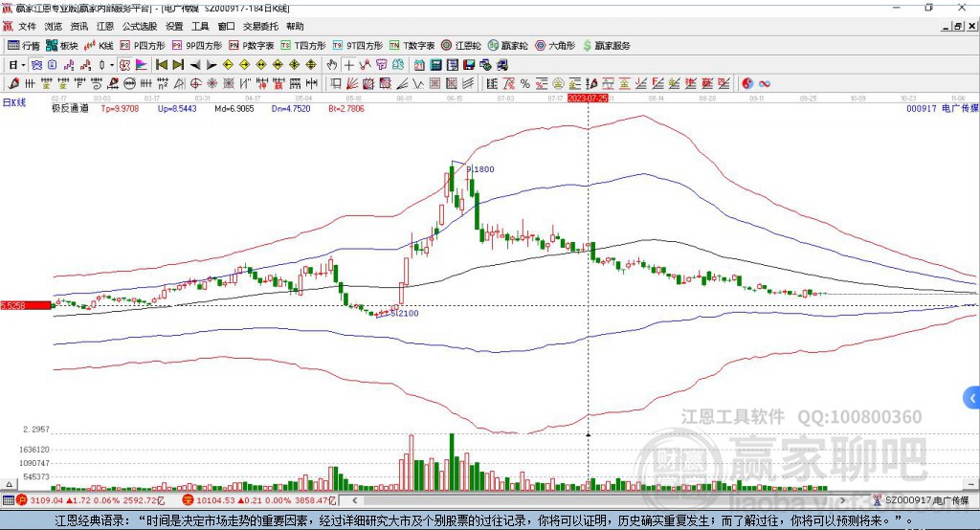Click the black right arrow icon
The image size is (980, 530).
click(212, 65)
